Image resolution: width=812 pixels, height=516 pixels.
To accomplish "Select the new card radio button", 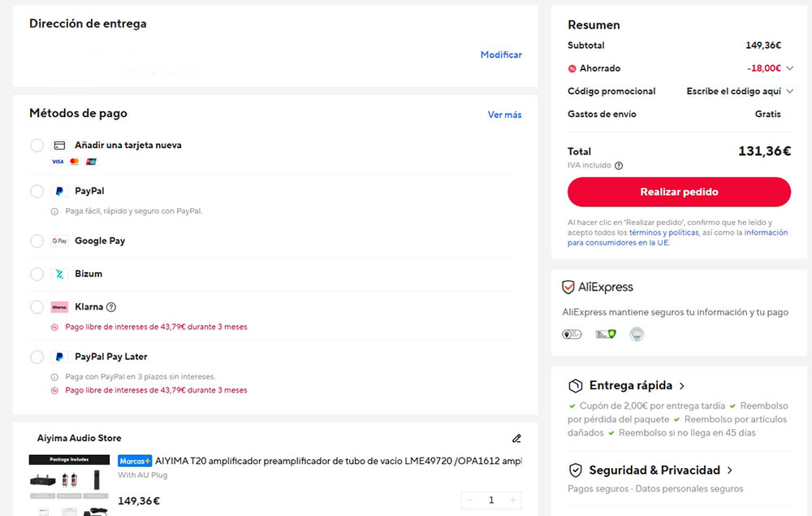I will click(x=37, y=145).
